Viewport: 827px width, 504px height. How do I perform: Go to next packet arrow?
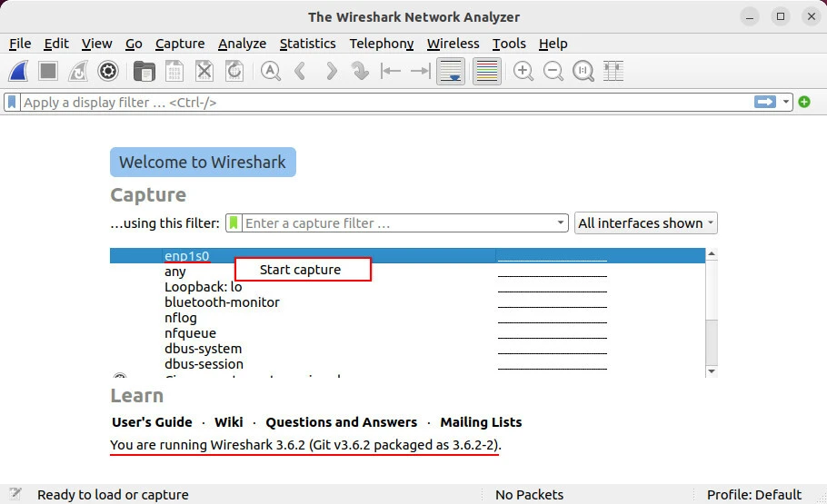(x=331, y=71)
